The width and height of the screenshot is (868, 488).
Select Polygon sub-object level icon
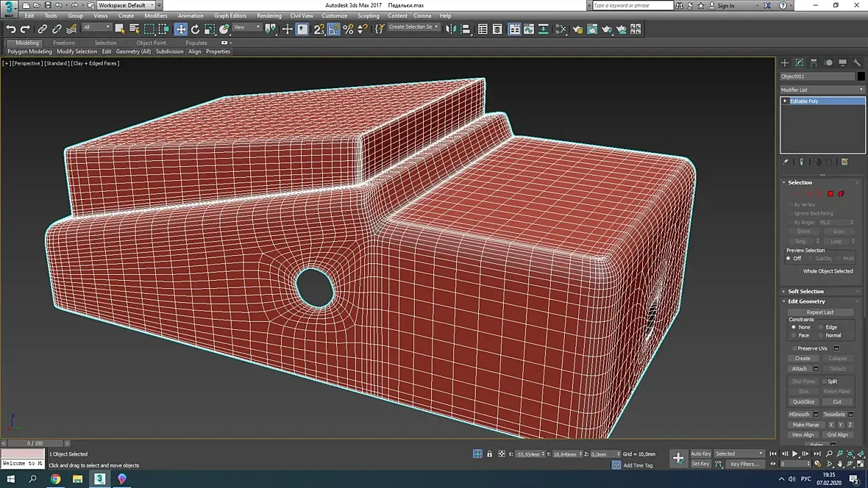coord(830,193)
